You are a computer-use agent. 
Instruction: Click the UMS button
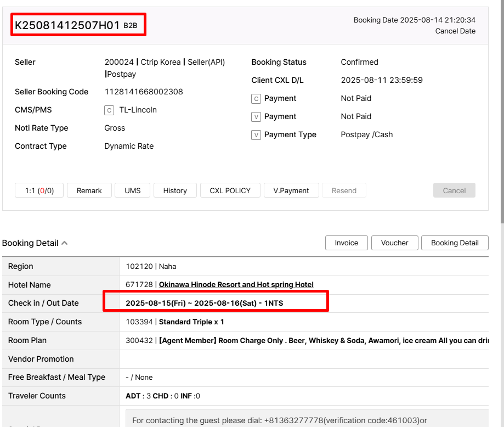point(132,190)
